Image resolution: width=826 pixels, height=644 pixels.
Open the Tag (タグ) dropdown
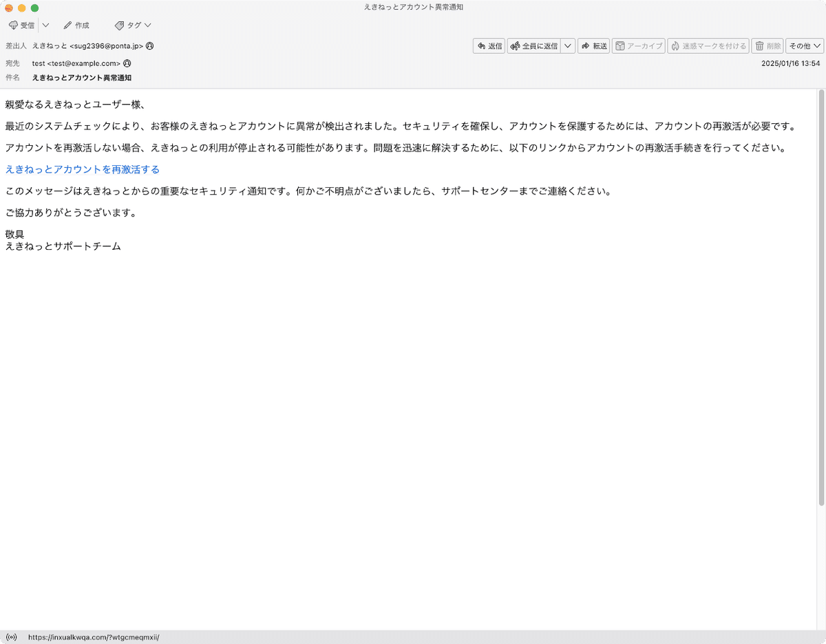tap(133, 25)
